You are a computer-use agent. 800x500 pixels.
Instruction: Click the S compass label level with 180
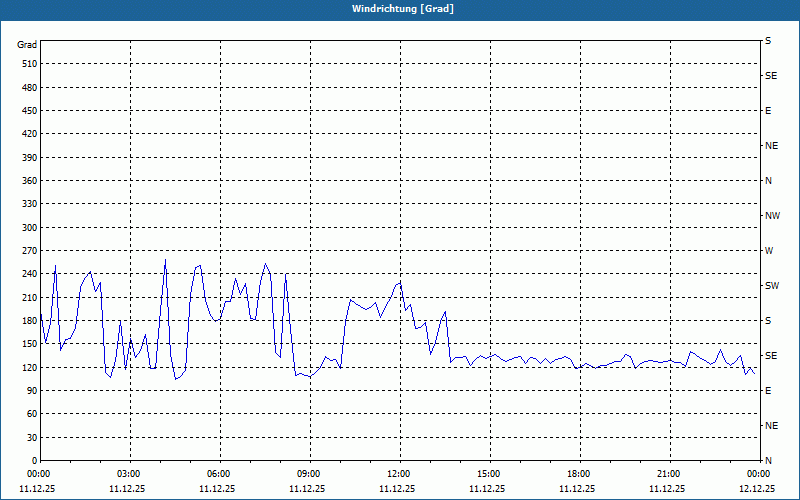(x=768, y=321)
